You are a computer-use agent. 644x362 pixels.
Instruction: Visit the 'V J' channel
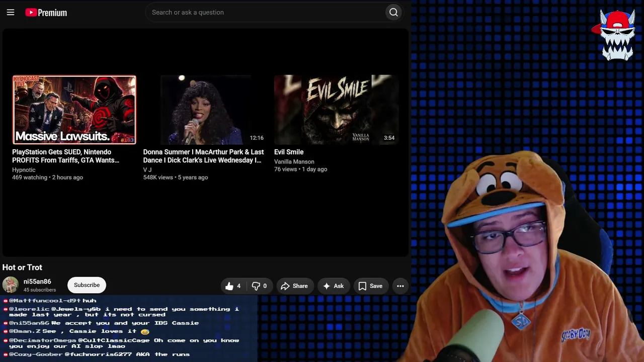[147, 170]
